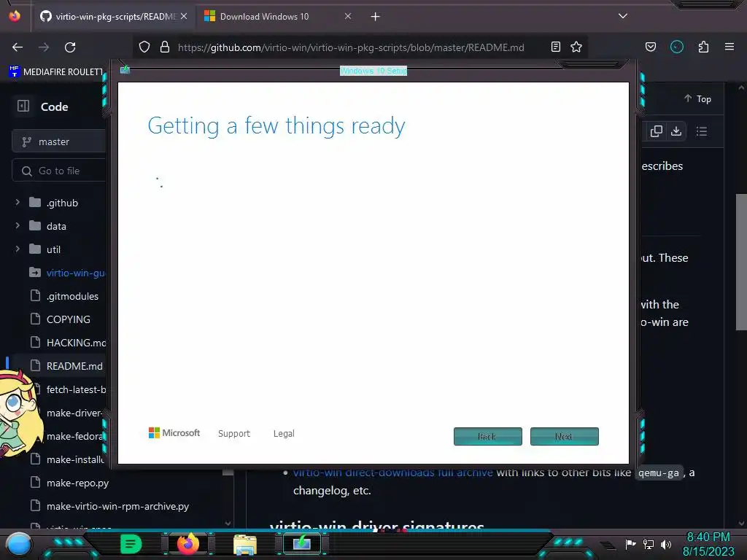View site security via padlock icon
The width and height of the screenshot is (747, 560).
[165, 47]
